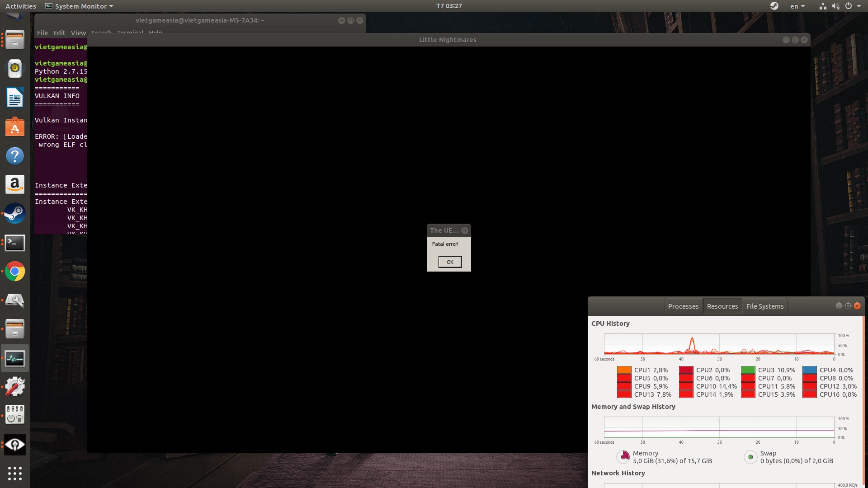Change the CPU16 color swatch
This screenshot has height=488, width=868.
(x=810, y=394)
